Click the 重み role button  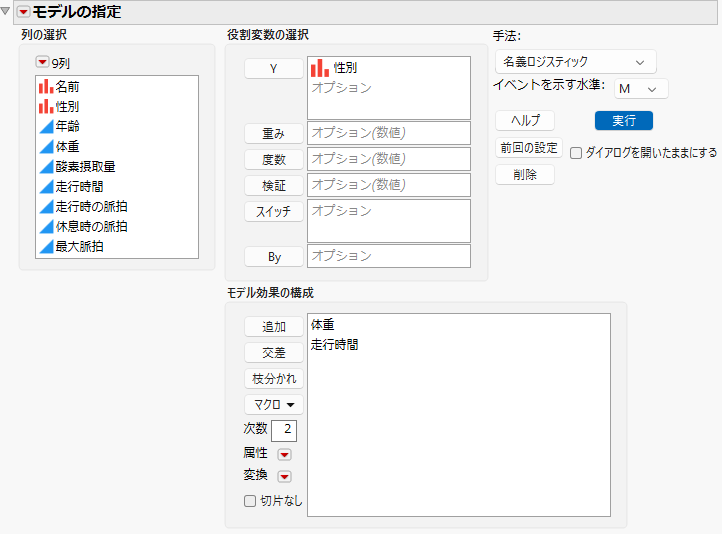pos(274,134)
